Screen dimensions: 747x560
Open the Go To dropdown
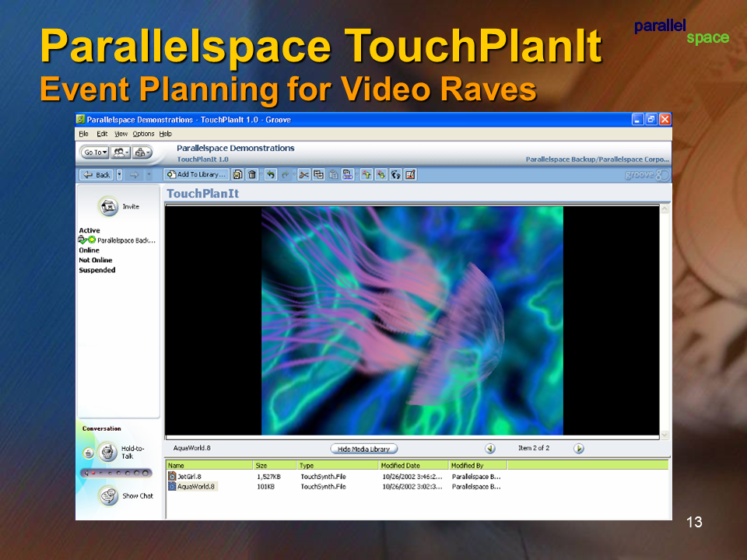[x=96, y=152]
